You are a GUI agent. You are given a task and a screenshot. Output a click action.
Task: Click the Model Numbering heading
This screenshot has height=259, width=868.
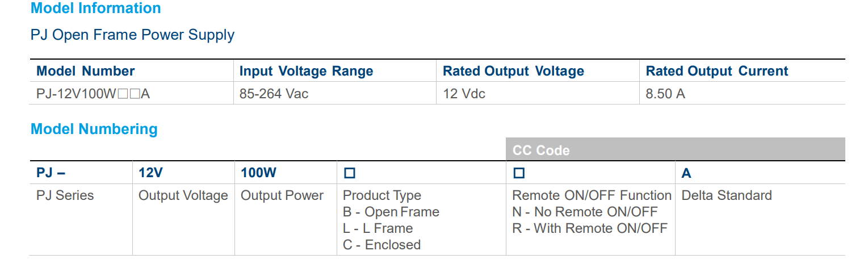[x=94, y=129]
